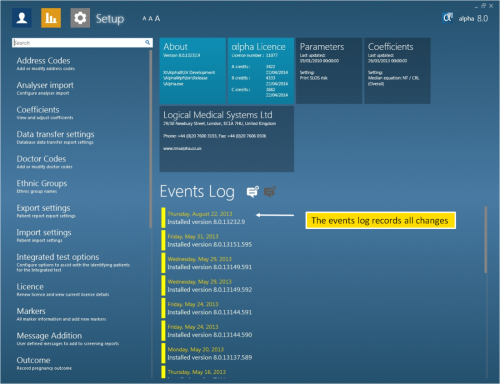
Task: Open Analyser import configuration
Action: [x=45, y=88]
